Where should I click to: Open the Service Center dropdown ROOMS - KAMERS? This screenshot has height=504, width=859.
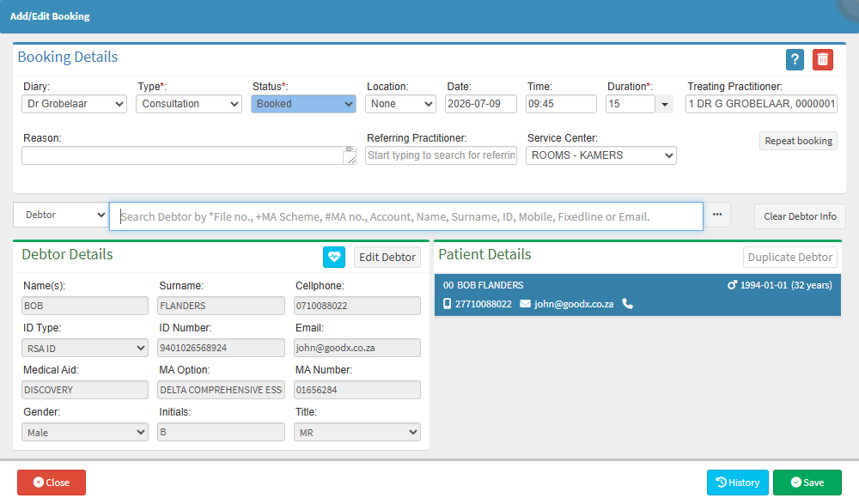(601, 155)
